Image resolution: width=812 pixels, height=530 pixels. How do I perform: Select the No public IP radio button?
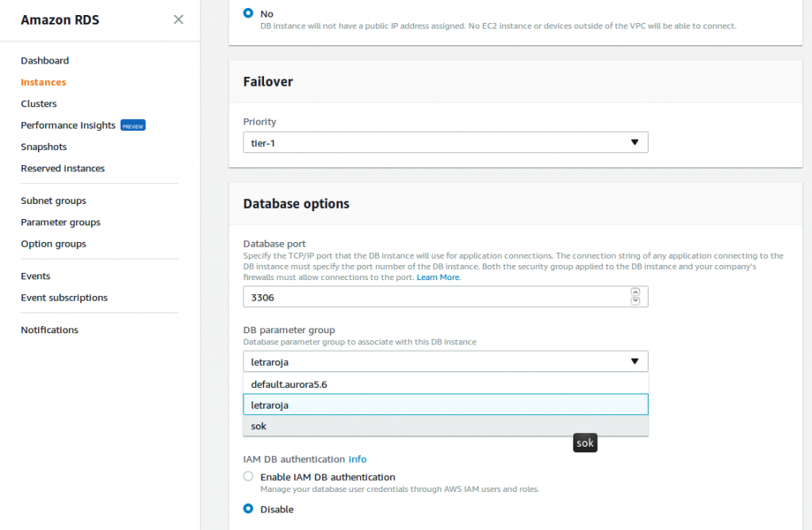tap(247, 13)
